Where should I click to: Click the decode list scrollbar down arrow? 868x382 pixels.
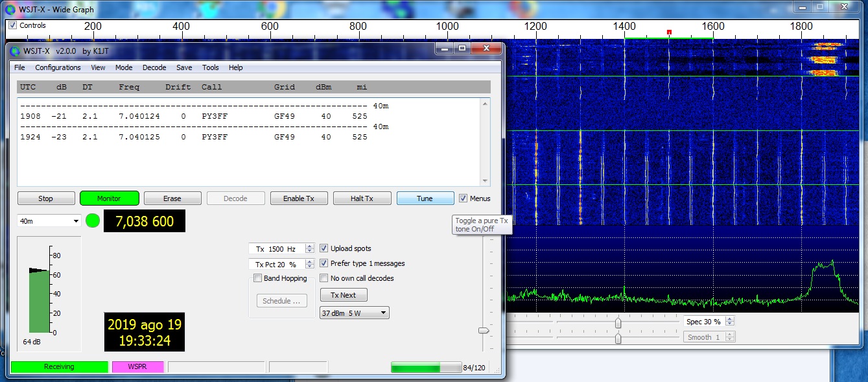point(486,181)
